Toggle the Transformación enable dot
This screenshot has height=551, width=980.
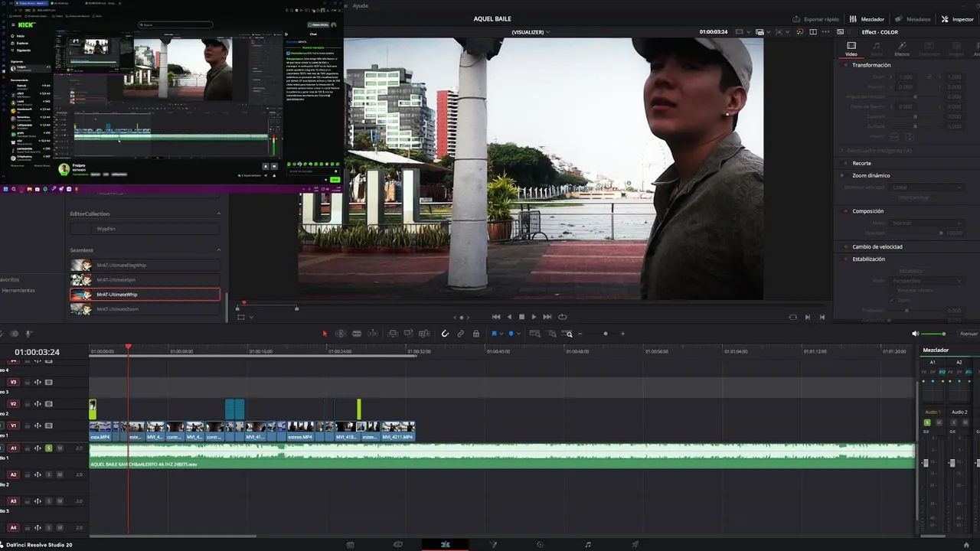[x=845, y=65]
